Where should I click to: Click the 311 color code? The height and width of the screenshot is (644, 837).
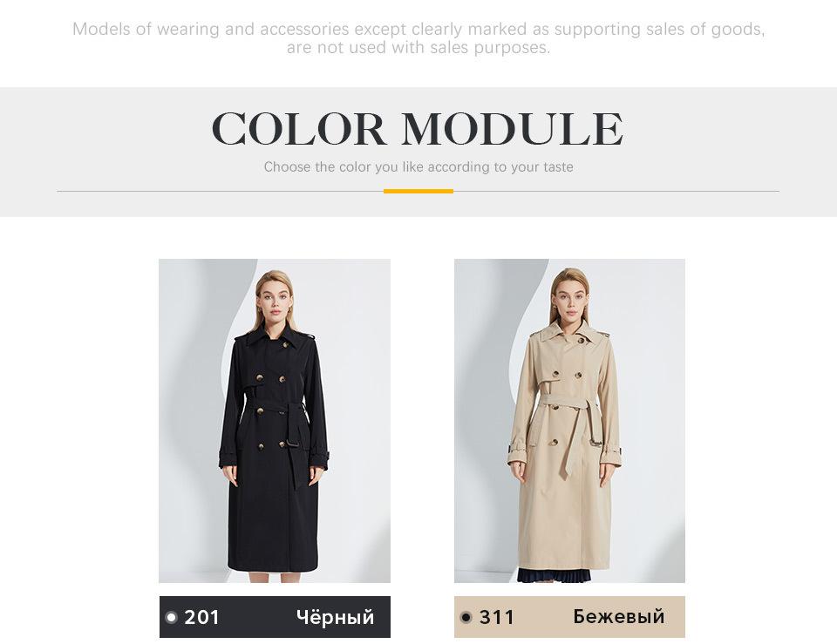point(497,618)
